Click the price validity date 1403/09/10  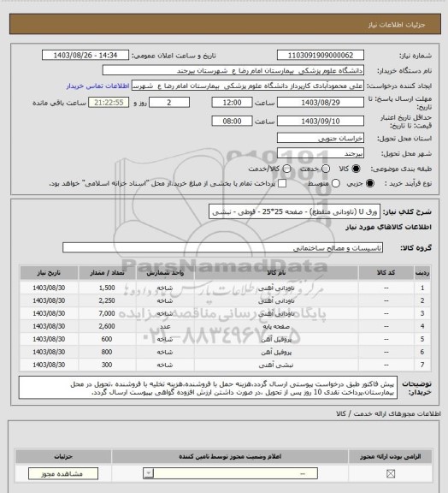click(x=321, y=121)
